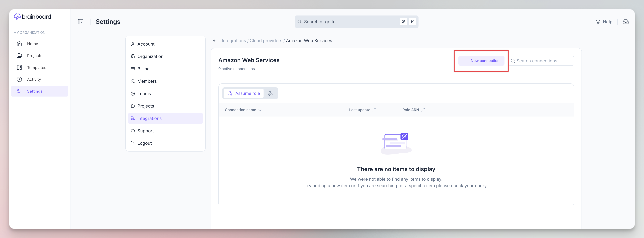Open Members settings menu item
This screenshot has height=238, width=644.
pos(147,81)
